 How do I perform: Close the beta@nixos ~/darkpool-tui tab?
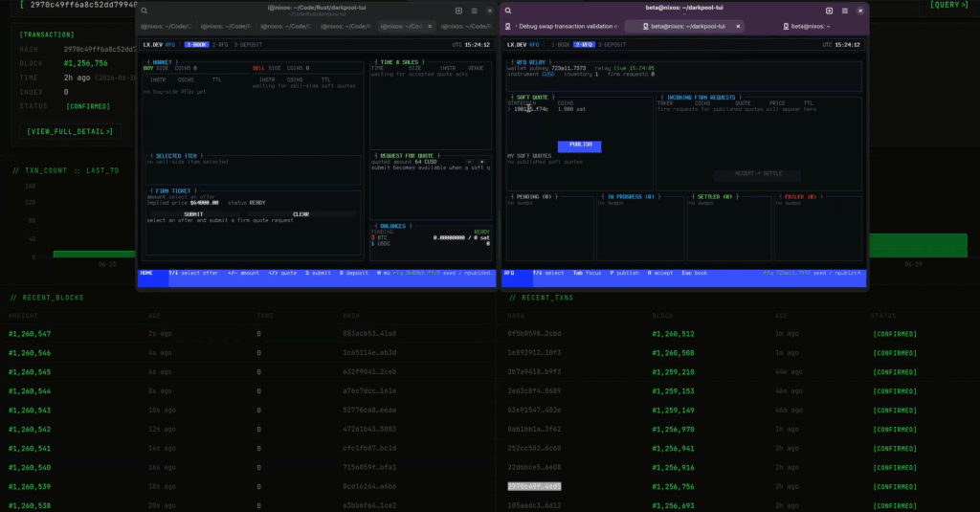(x=738, y=26)
